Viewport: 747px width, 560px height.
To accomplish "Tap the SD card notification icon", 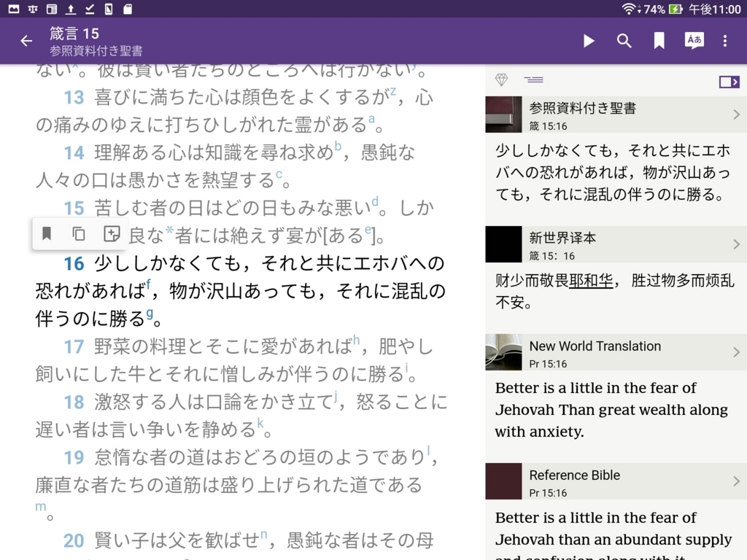I will click(x=128, y=9).
